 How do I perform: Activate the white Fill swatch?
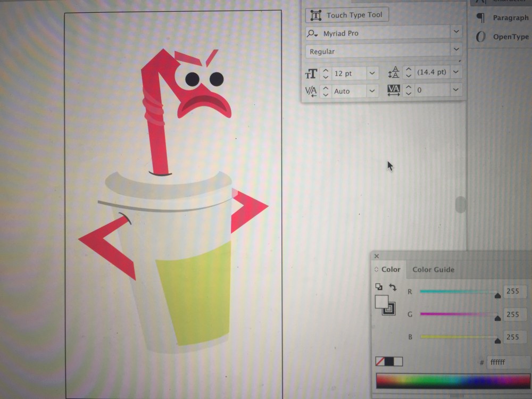pyautogui.click(x=381, y=302)
